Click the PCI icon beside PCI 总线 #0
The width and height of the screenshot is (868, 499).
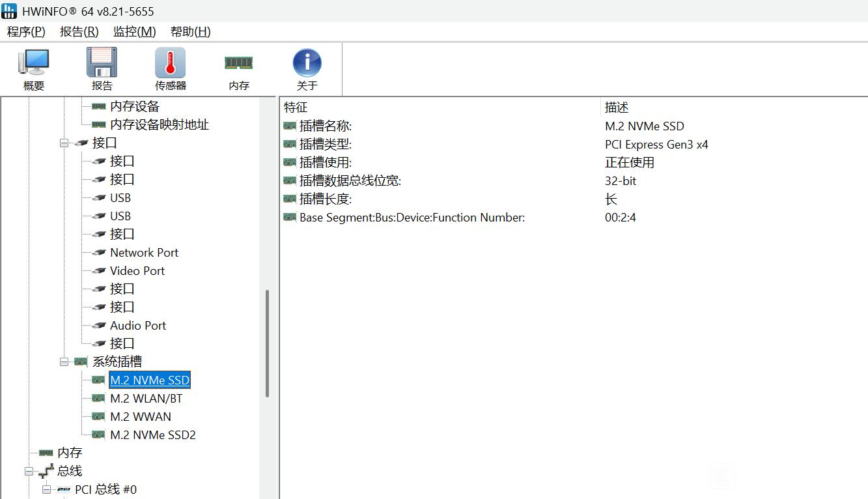click(64, 489)
